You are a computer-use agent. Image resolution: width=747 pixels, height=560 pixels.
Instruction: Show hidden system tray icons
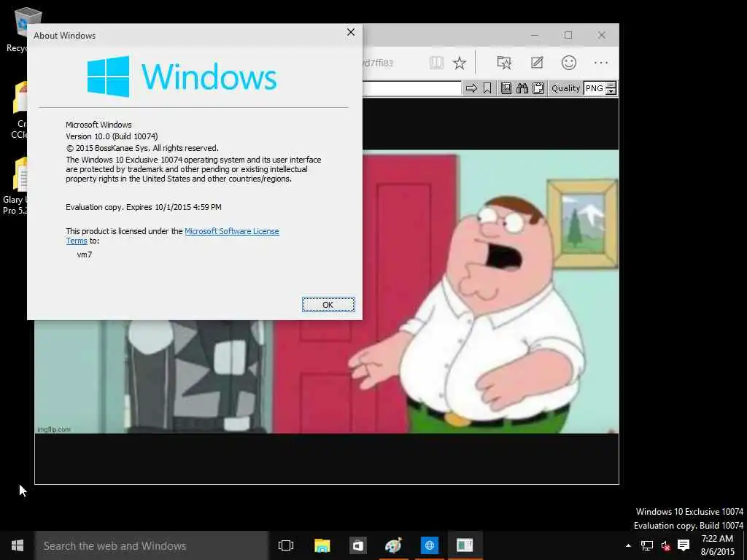(x=628, y=545)
